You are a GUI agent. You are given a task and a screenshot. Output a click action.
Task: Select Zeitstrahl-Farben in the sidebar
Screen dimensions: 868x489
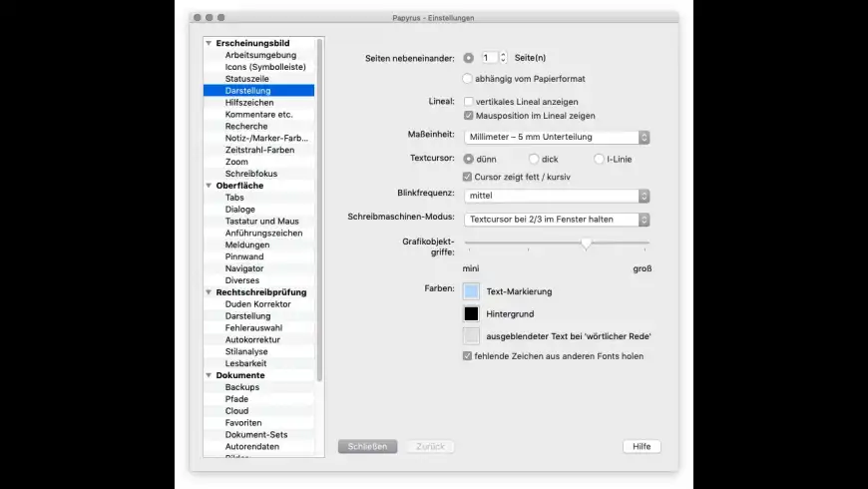(259, 150)
